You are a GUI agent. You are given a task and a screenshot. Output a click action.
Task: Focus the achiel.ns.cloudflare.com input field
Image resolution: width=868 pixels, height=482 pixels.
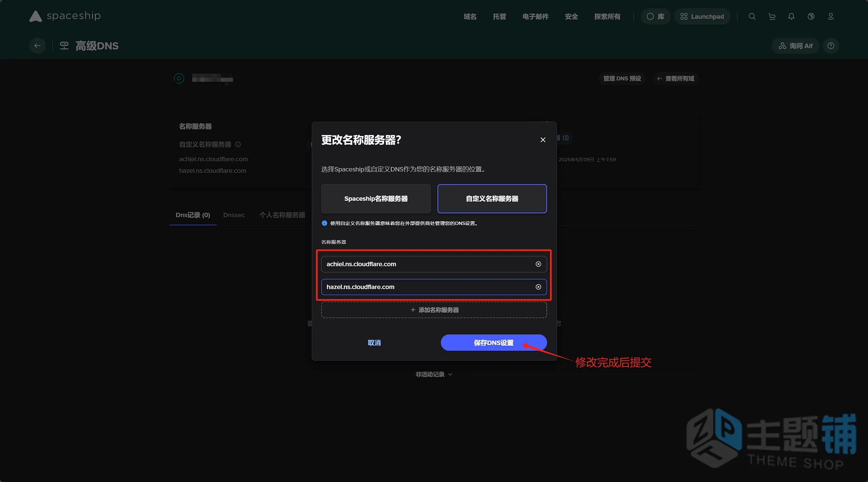(434, 264)
